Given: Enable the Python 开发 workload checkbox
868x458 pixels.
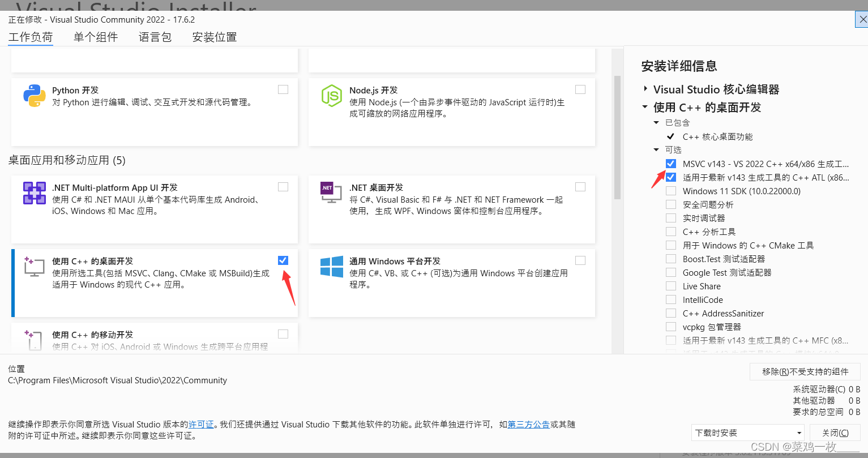Looking at the screenshot, I should (283, 89).
